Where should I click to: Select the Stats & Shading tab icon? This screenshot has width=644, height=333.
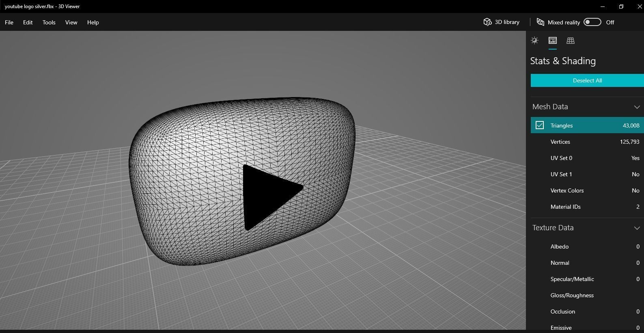click(x=552, y=40)
